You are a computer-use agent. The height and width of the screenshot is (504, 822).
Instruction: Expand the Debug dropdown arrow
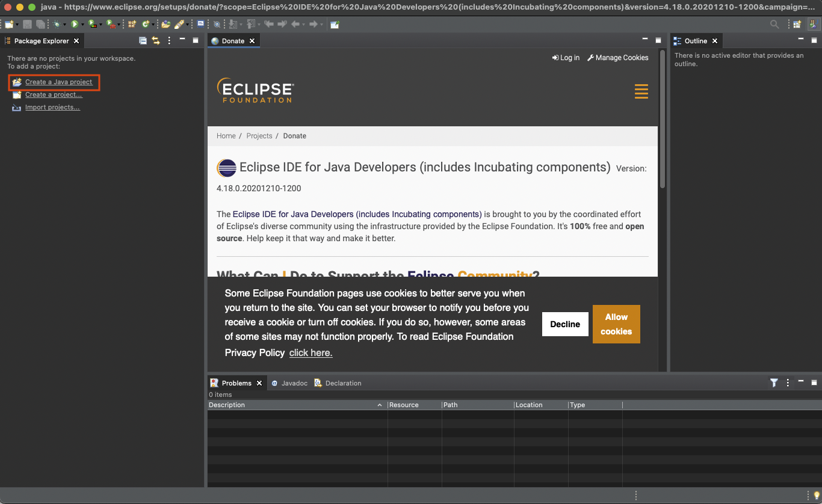64,25
